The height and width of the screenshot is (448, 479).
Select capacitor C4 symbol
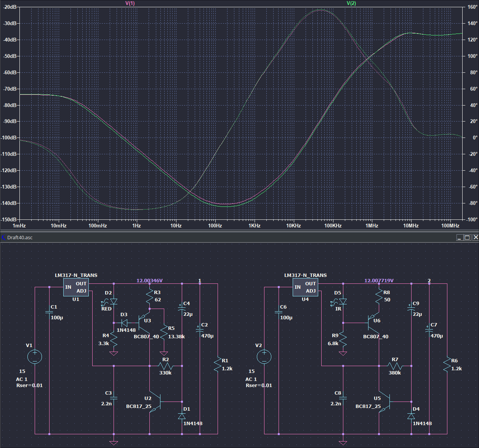coord(182,309)
